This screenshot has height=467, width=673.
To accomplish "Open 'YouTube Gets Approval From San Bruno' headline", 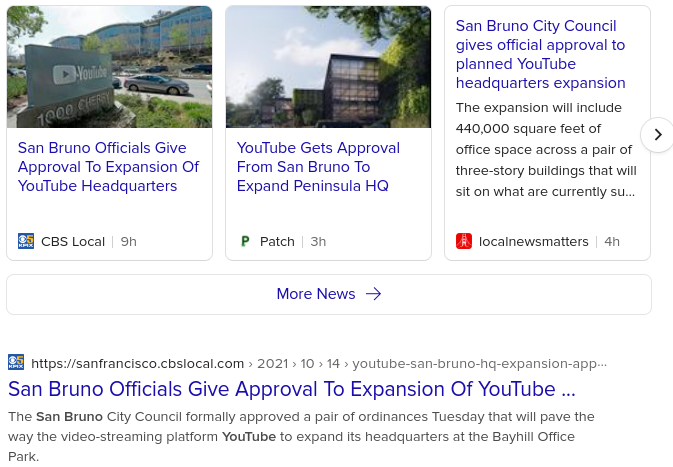I will 318,167.
